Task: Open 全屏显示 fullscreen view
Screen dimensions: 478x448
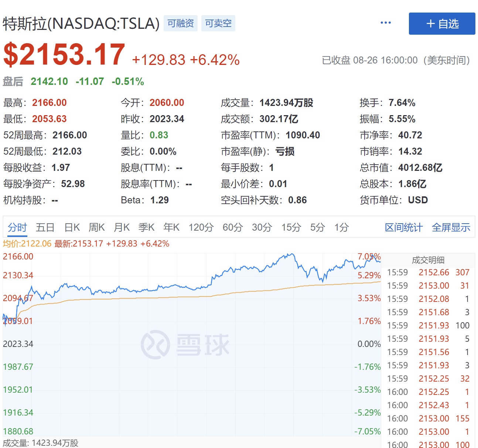Action: [x=451, y=227]
